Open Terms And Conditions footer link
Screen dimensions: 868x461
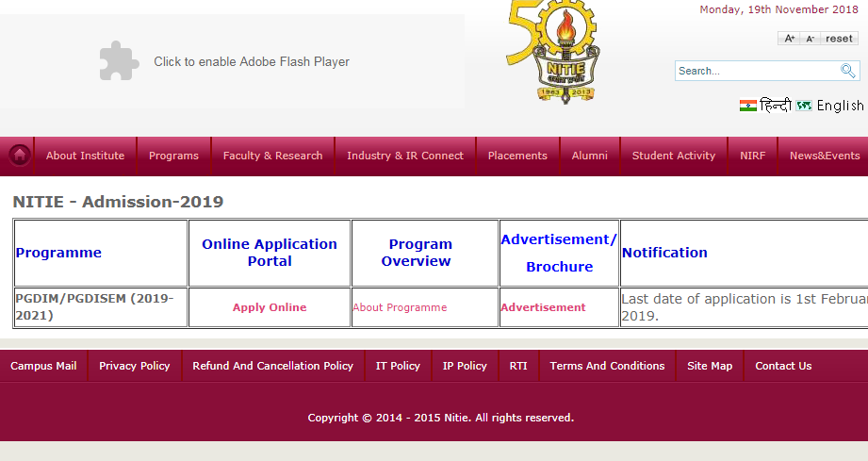tap(607, 366)
